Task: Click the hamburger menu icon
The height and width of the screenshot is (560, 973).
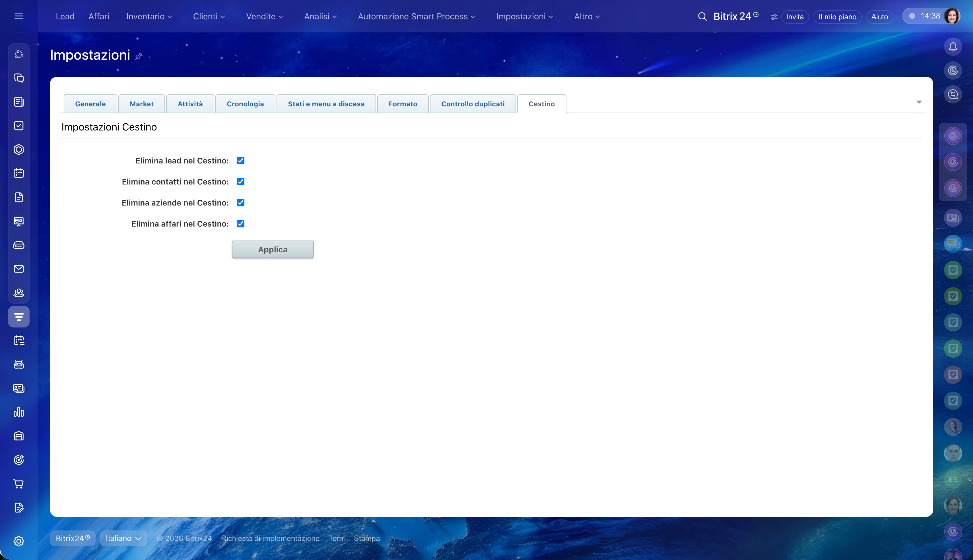Action: click(18, 16)
